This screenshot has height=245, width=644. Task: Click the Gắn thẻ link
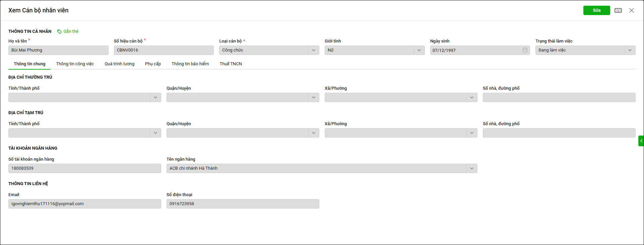71,31
